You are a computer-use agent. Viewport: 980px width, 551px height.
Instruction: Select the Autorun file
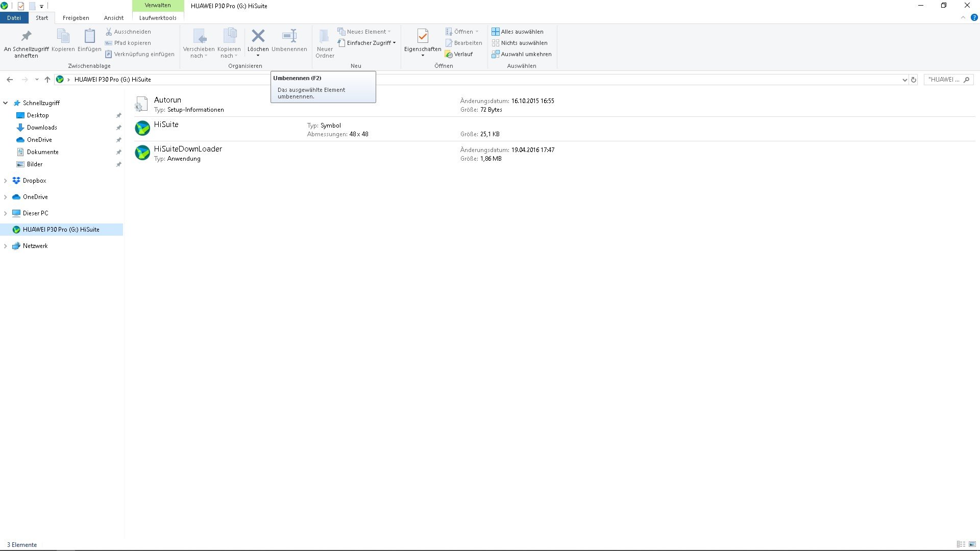coord(554,105)
